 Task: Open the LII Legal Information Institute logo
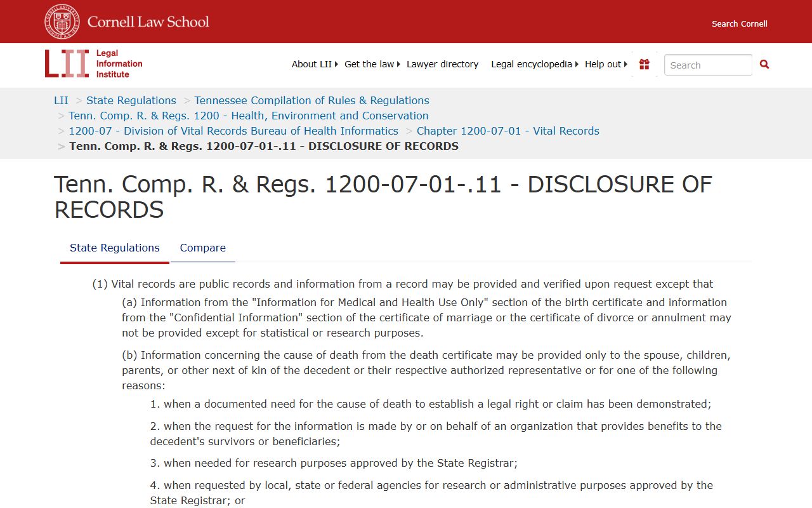click(x=94, y=63)
